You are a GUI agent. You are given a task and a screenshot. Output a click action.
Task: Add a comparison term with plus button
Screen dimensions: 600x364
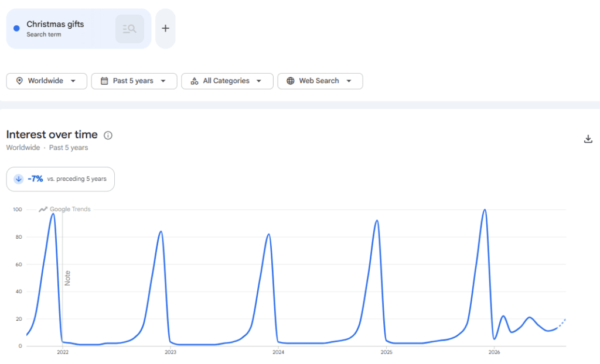coord(165,29)
